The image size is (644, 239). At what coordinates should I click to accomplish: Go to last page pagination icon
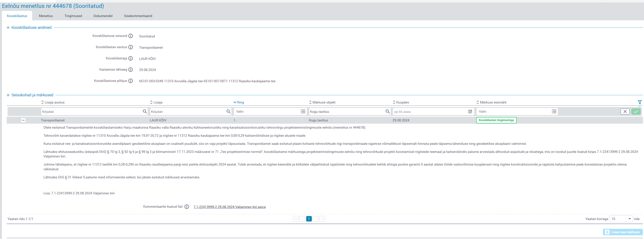click(322, 219)
